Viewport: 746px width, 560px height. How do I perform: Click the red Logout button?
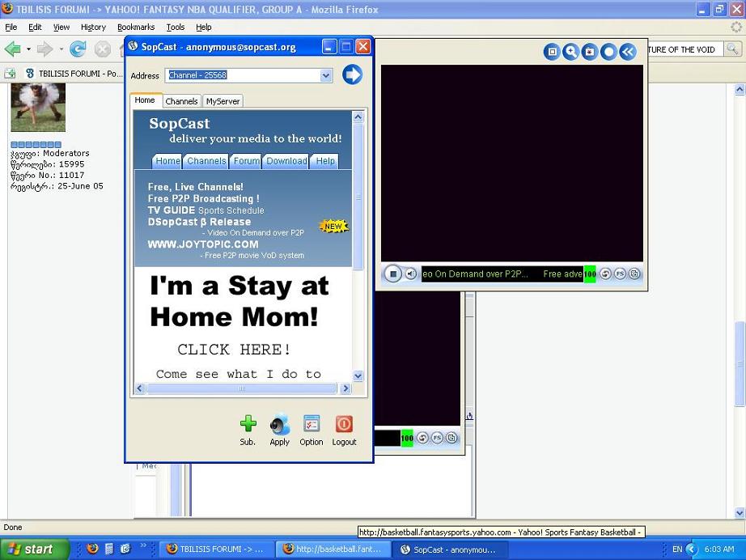(344, 430)
